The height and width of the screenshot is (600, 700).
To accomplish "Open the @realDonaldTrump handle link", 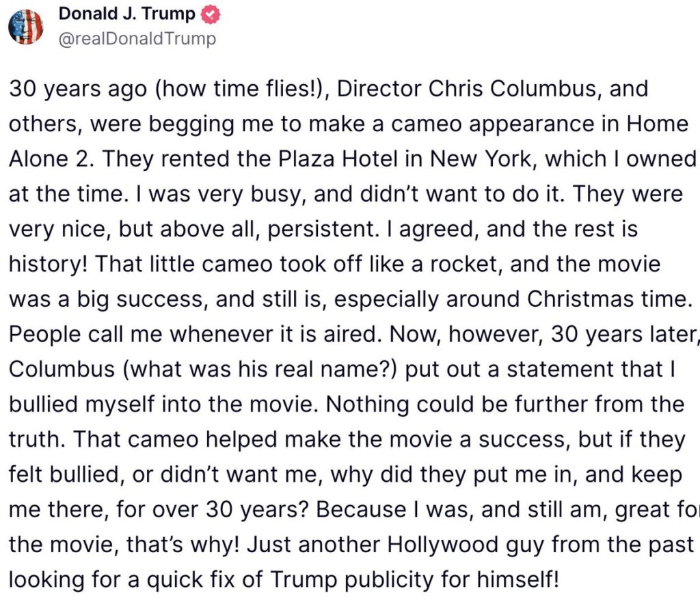I will click(x=137, y=39).
